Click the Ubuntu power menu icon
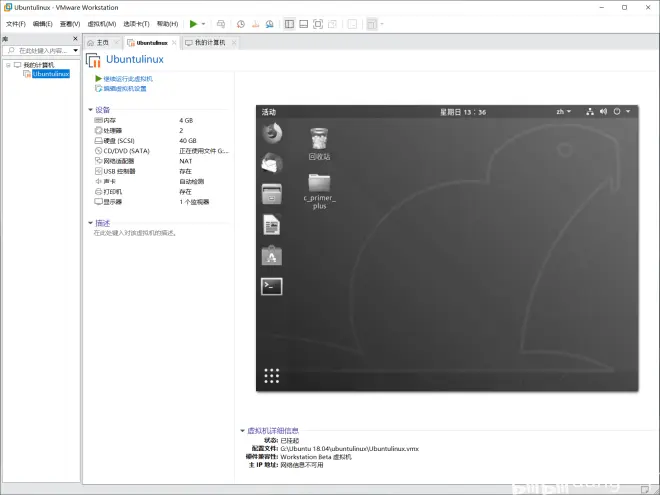This screenshot has height=495, width=660. tap(617, 112)
